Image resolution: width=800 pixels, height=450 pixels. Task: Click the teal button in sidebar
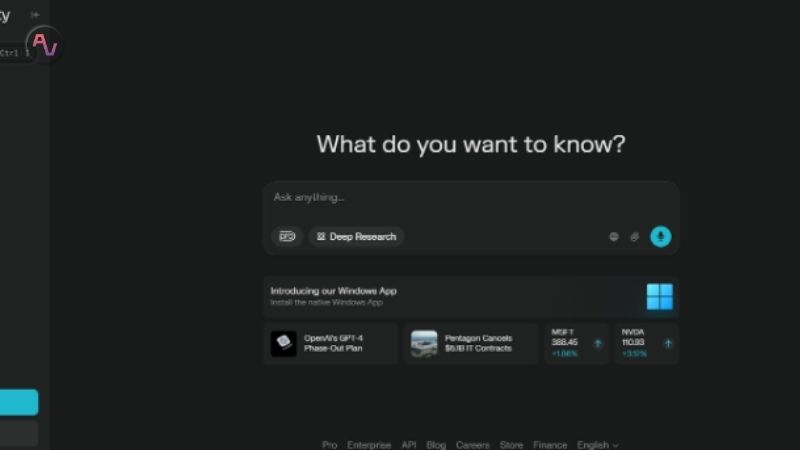click(x=19, y=402)
